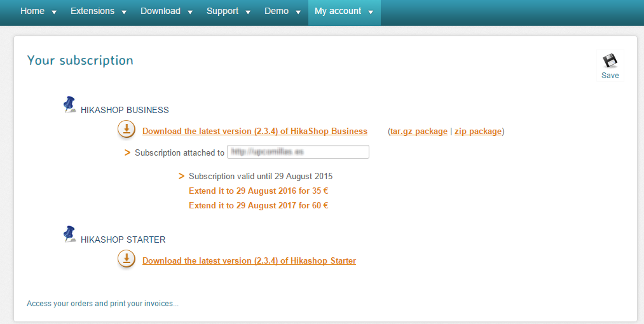Open the Demo menu item
The height and width of the screenshot is (324, 644).
point(277,11)
